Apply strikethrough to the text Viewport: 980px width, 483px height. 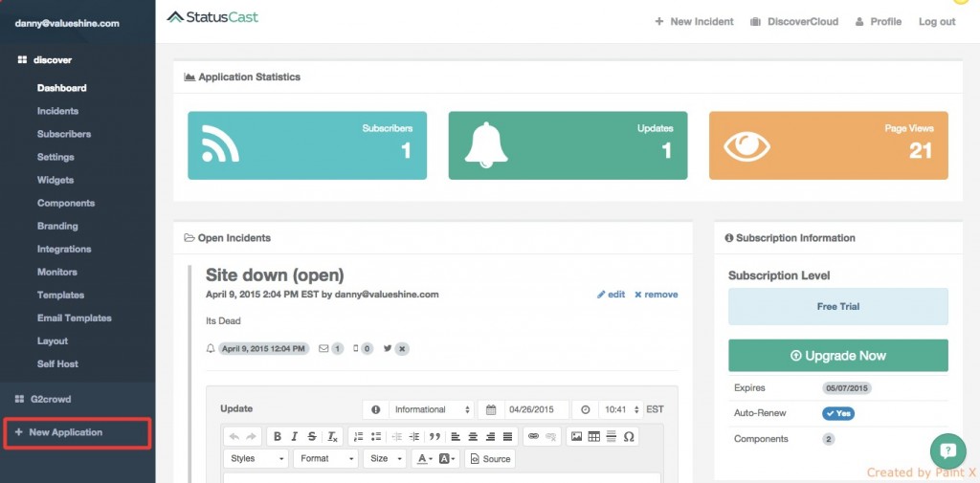(312, 436)
